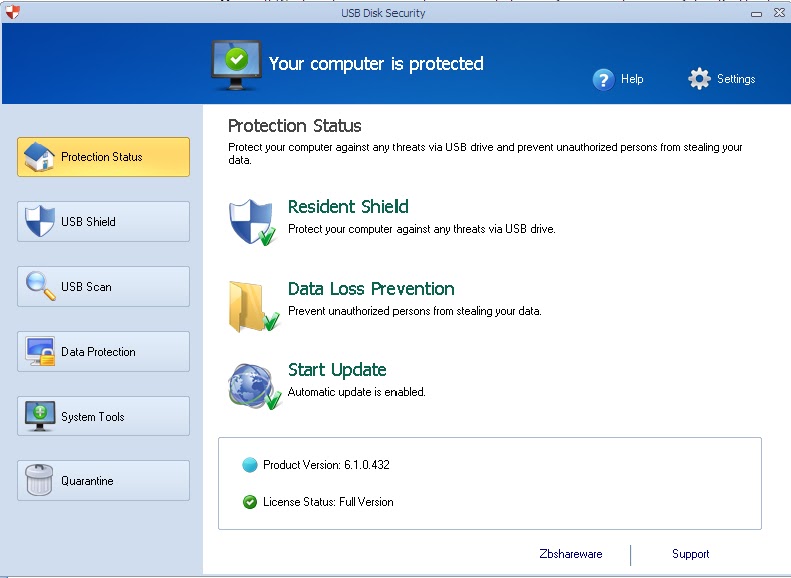
Task: Click the trash can icon for Quarantine
Action: [39, 480]
